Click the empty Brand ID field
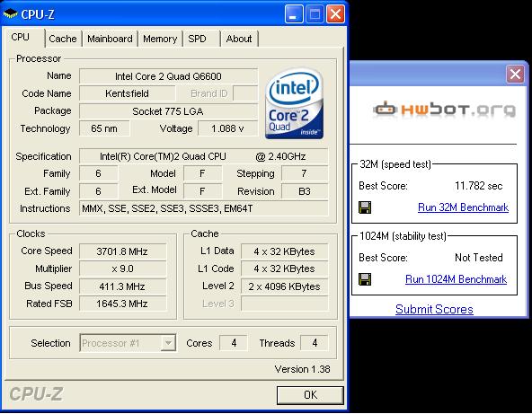The height and width of the screenshot is (414, 532). point(245,93)
